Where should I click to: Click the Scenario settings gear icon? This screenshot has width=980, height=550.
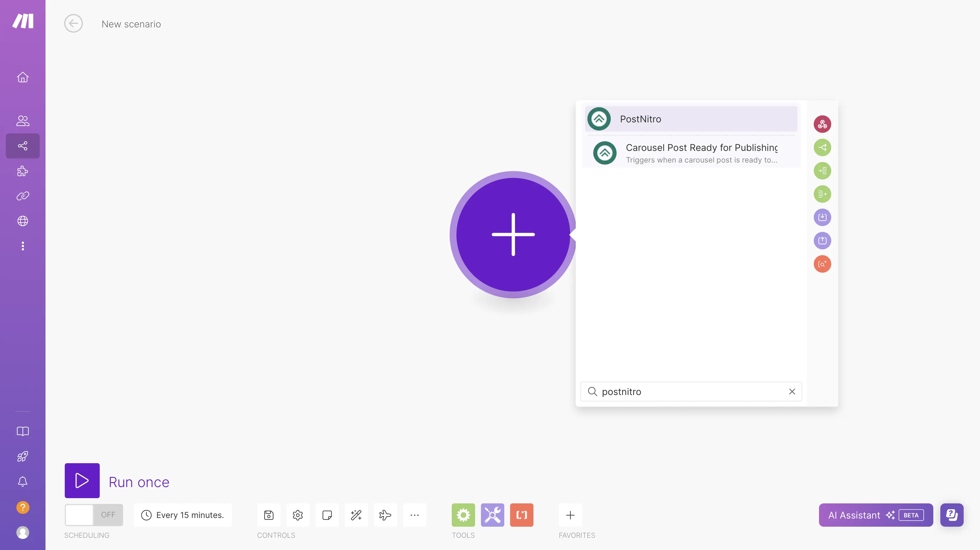(297, 515)
